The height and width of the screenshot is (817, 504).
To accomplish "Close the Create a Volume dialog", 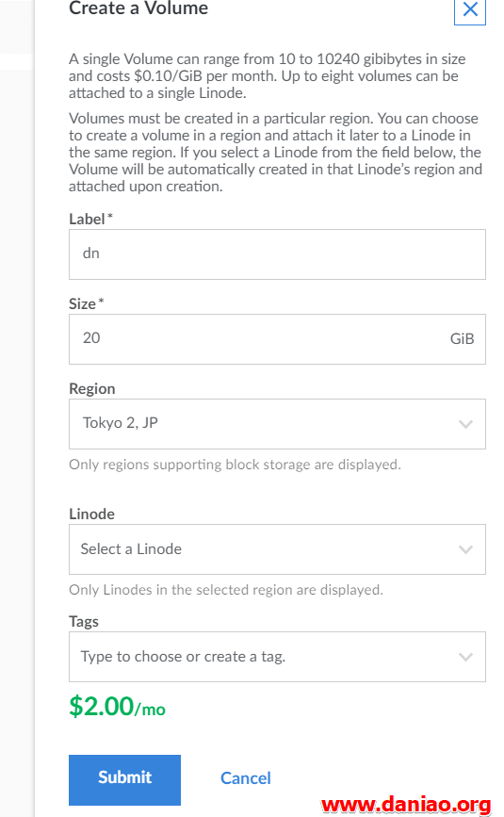I will (470, 8).
